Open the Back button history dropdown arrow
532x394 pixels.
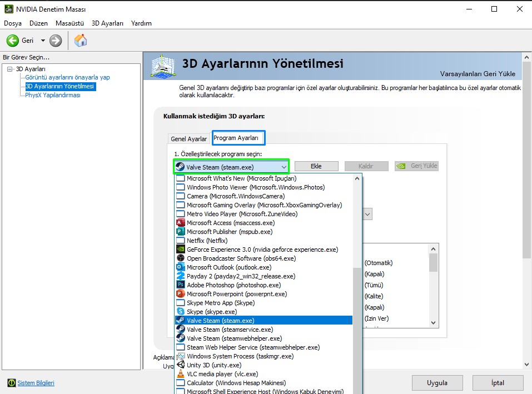pos(43,41)
